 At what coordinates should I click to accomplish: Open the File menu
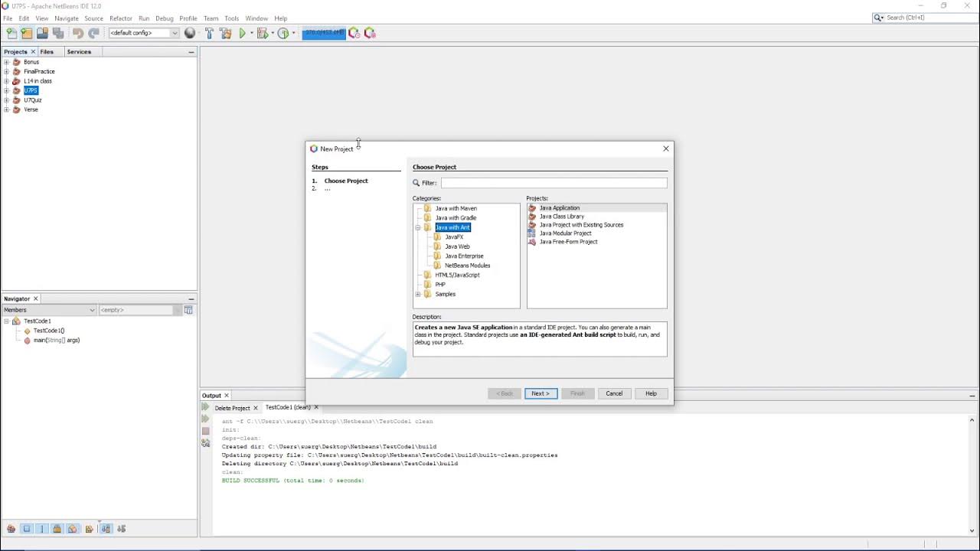coord(8,18)
